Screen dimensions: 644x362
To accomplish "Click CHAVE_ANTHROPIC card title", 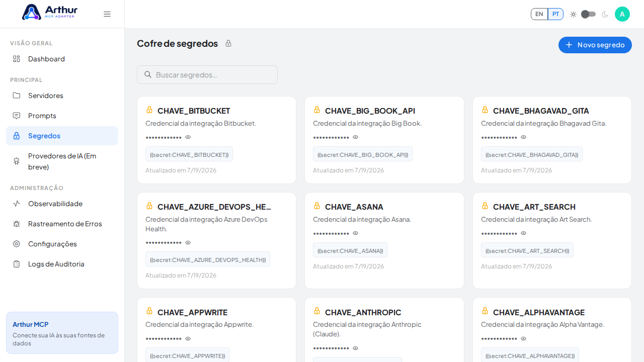I will click(x=363, y=312).
